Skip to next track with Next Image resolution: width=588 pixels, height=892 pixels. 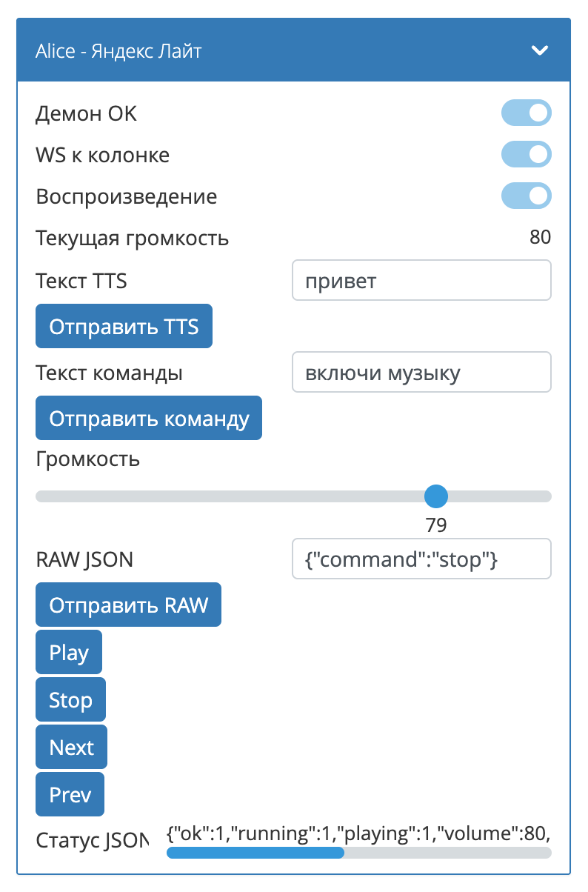(x=71, y=748)
